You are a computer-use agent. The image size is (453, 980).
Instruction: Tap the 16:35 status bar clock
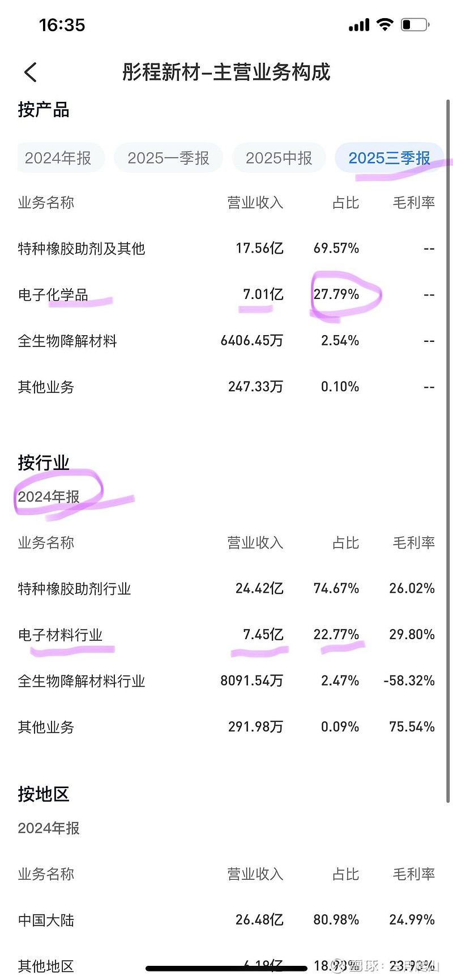point(62,25)
